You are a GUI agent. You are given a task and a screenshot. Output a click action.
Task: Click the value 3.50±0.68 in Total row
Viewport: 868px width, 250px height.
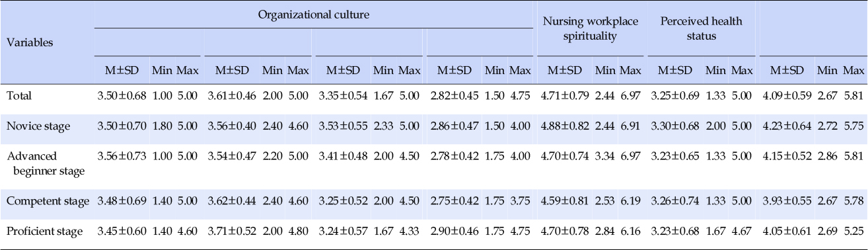click(x=120, y=95)
